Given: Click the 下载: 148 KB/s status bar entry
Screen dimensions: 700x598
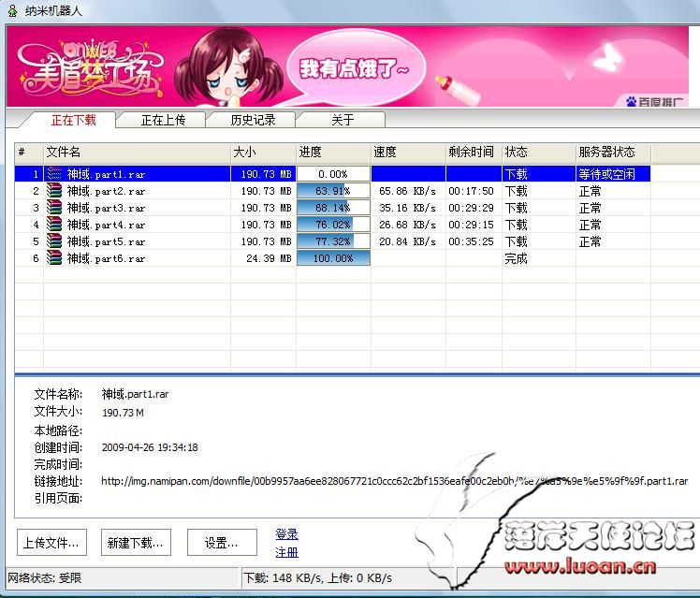Looking at the screenshot, I should 318,578.
